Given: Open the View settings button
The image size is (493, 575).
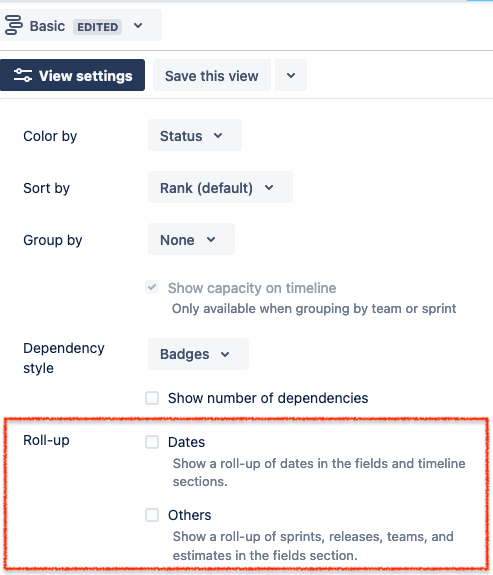Looking at the screenshot, I should 72,75.
